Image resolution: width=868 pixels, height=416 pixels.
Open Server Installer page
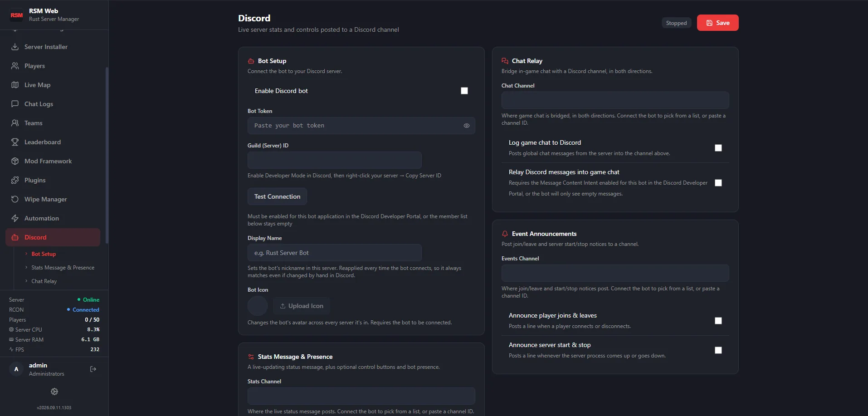pos(53,47)
